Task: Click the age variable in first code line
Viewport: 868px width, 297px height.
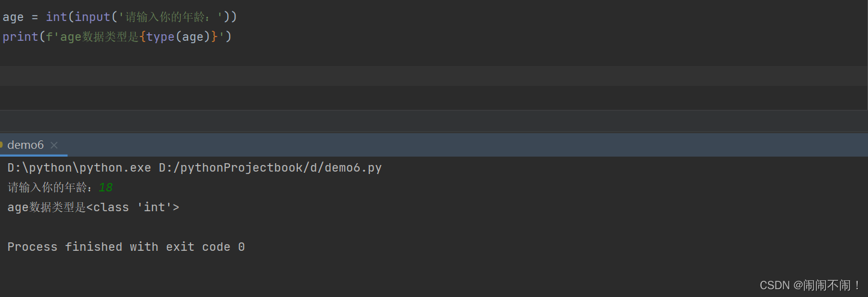Action: point(13,17)
